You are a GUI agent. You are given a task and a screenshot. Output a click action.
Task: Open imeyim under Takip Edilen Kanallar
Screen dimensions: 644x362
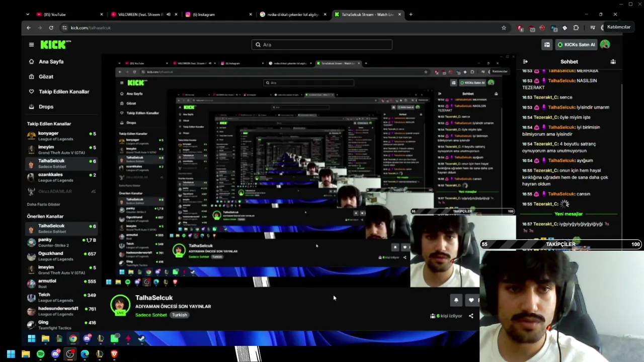tap(61, 149)
